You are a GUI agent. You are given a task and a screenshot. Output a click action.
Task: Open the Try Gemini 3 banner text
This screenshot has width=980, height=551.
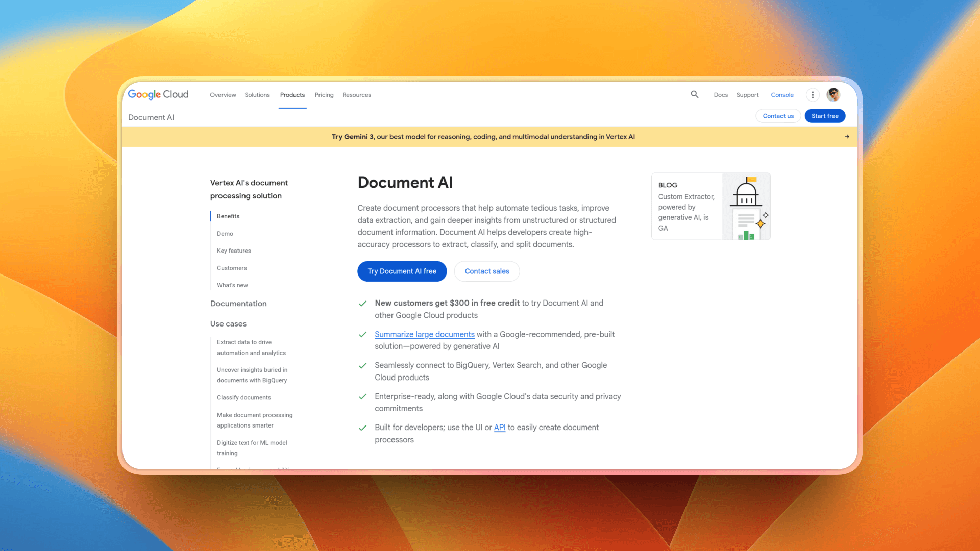pos(483,137)
